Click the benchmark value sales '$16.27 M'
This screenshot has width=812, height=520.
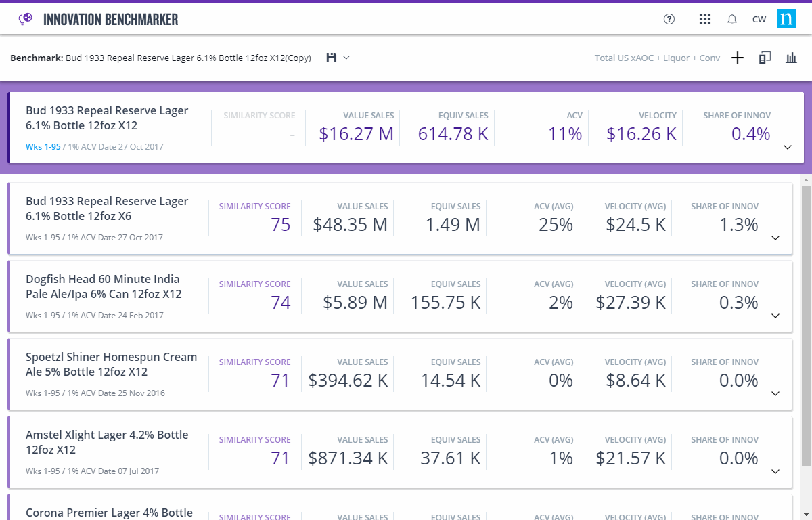click(x=357, y=134)
